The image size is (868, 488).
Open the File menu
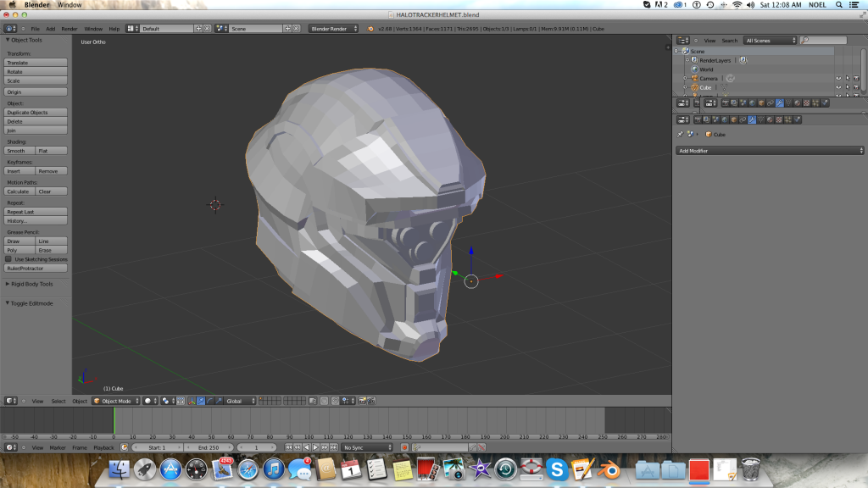point(35,29)
